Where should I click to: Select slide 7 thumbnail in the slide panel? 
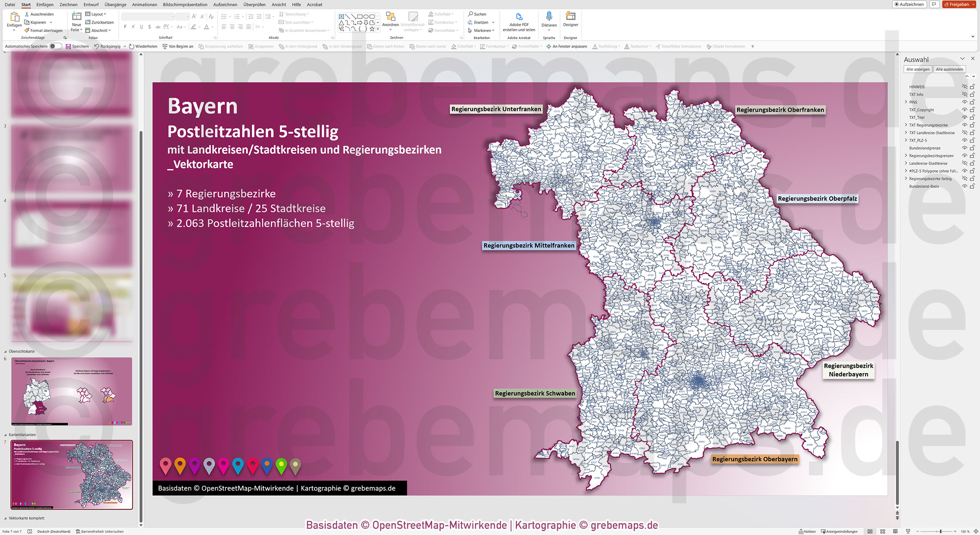[x=71, y=474]
